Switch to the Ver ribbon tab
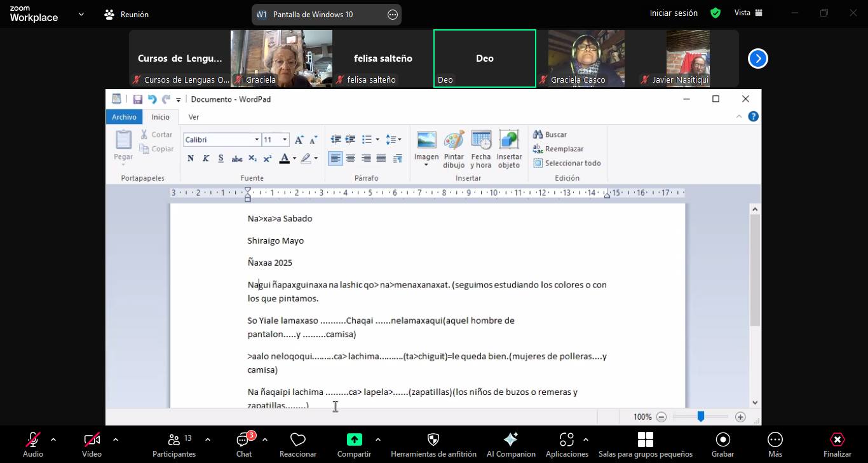 194,117
